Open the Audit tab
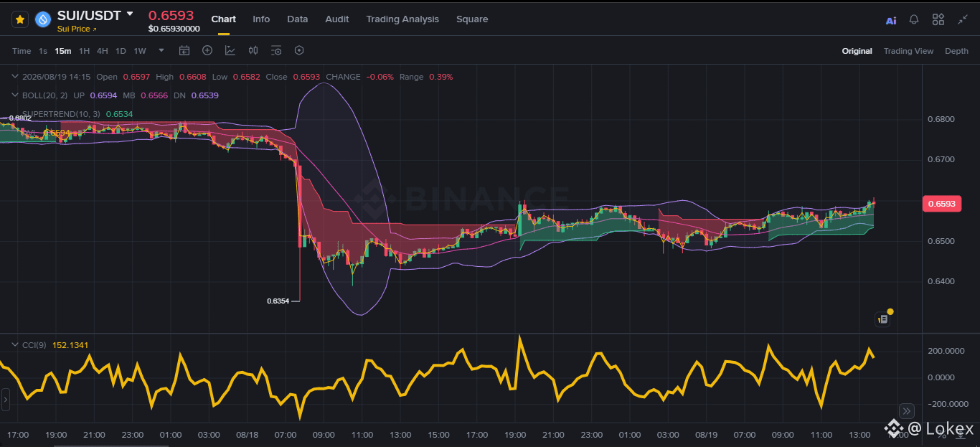 (x=337, y=19)
